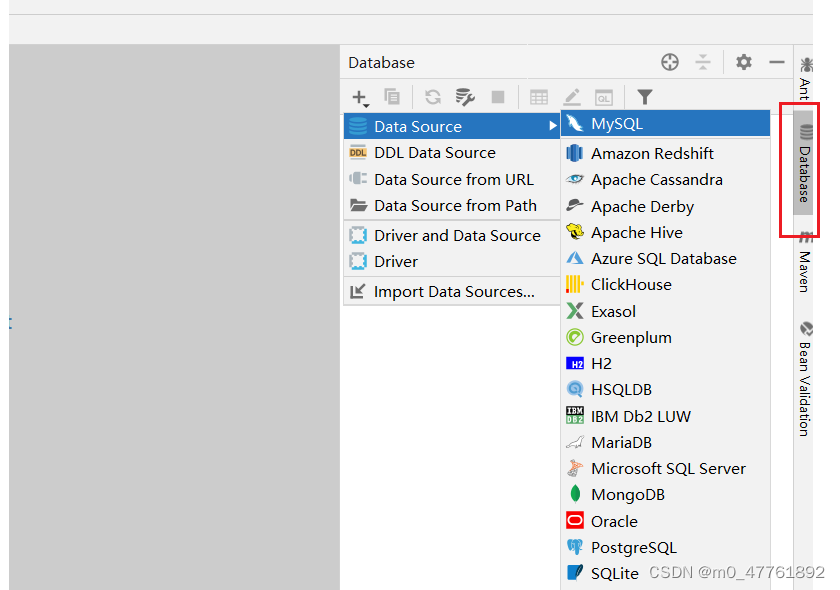Image resolution: width=840 pixels, height=590 pixels.
Task: Click the Refresh icon in Database toolbar
Action: pyautogui.click(x=433, y=97)
